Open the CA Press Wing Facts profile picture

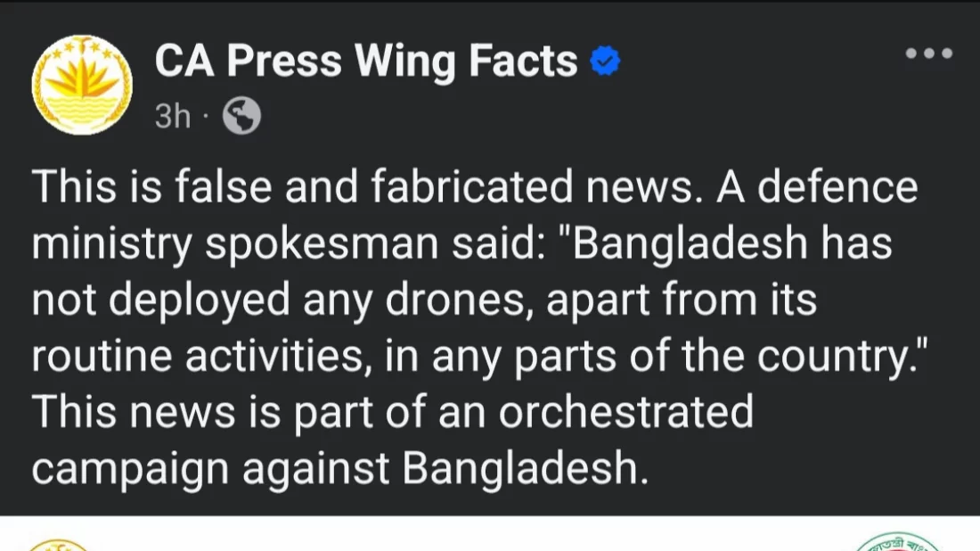(82, 85)
